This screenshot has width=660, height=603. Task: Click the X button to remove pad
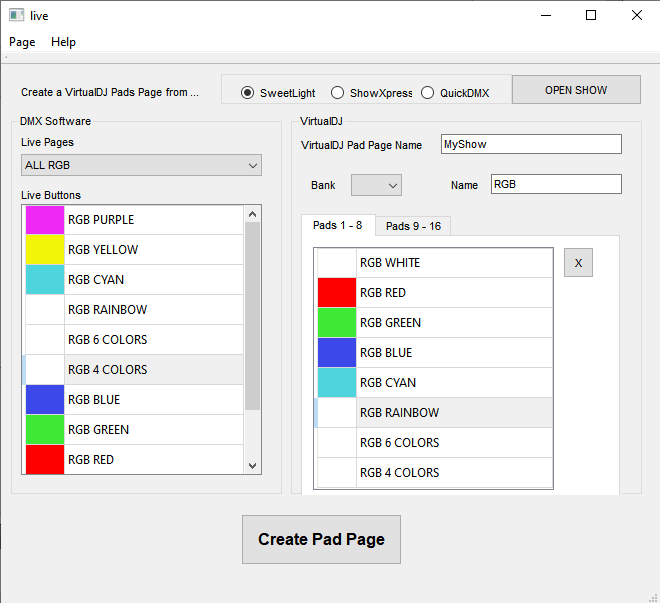(578, 263)
